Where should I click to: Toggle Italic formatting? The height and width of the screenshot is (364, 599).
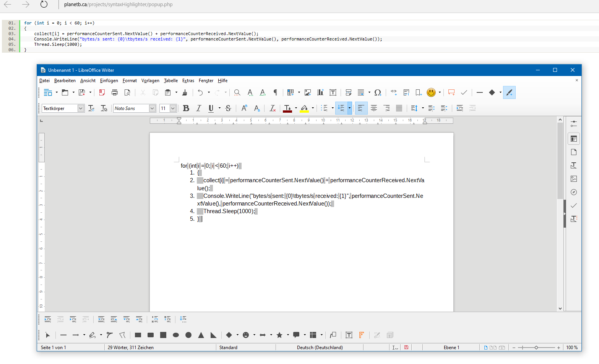click(198, 108)
